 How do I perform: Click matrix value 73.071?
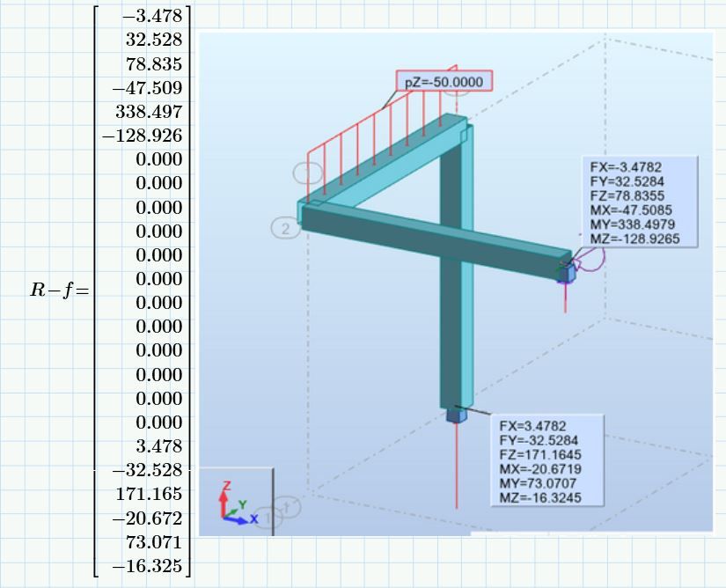pyautogui.click(x=154, y=541)
